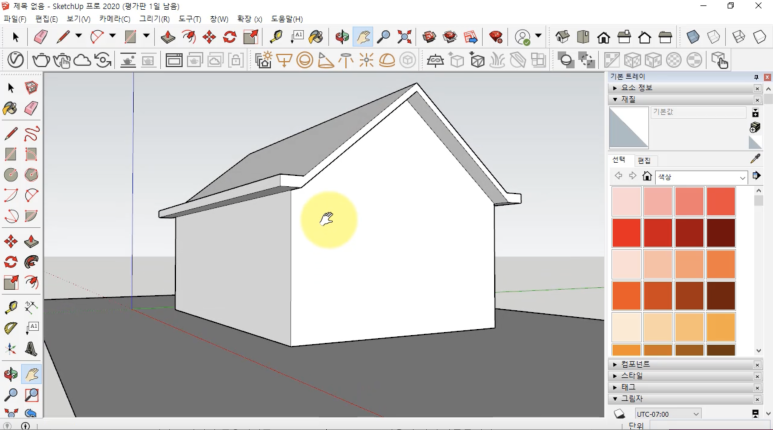773x430 pixels.
Task: Select the Rotate tool in left toolbar
Action: pos(10,262)
